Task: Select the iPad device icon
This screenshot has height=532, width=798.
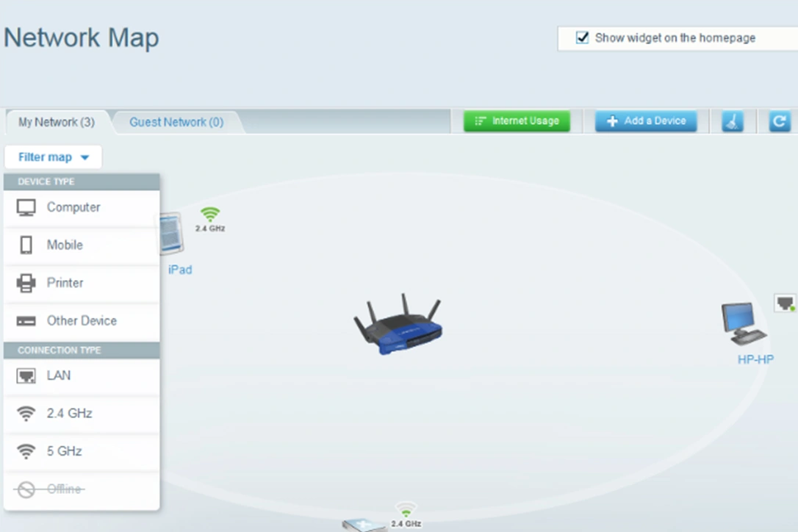Action: (171, 234)
